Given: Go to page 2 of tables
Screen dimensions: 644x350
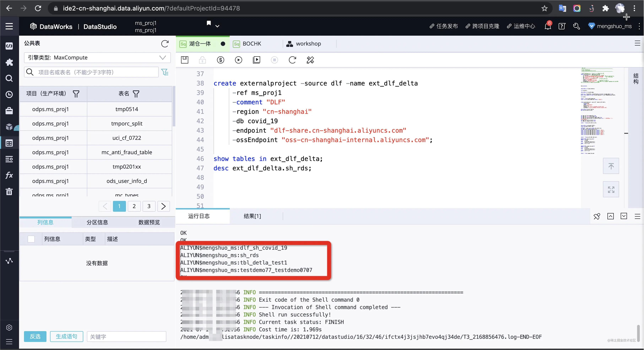Looking at the screenshot, I should (x=134, y=206).
